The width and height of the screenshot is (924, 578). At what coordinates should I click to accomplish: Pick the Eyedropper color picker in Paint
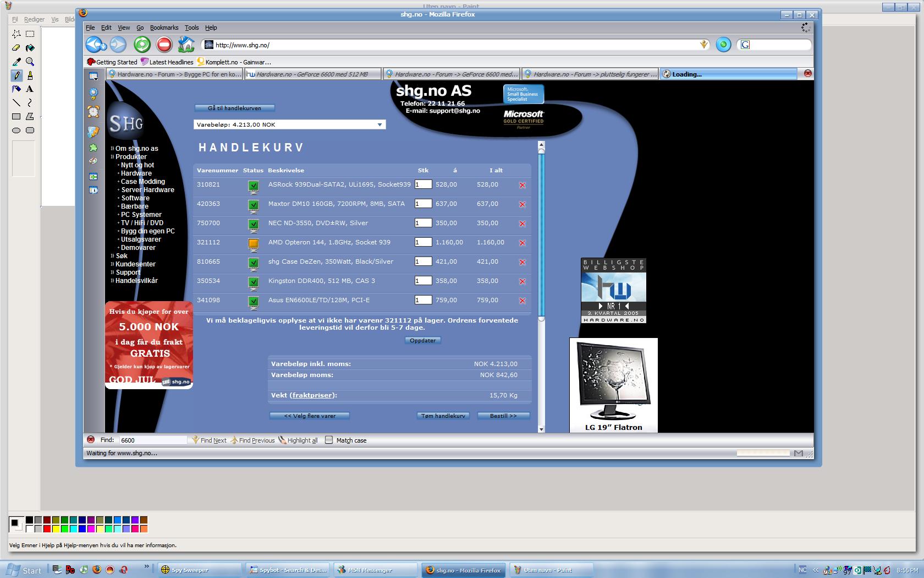(x=16, y=62)
